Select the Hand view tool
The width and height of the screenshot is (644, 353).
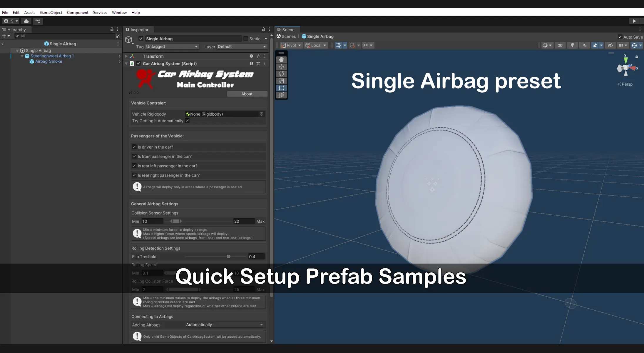[x=281, y=60]
